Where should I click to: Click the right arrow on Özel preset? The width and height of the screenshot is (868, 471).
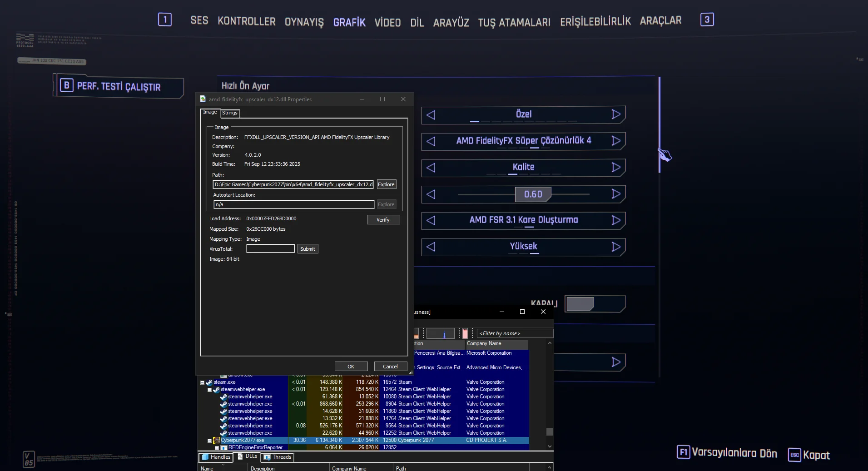[615, 114]
